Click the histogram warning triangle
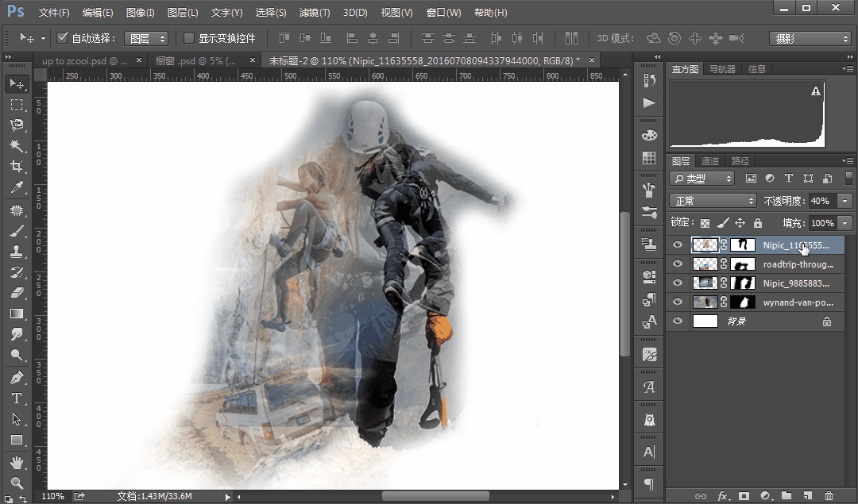 coord(816,90)
